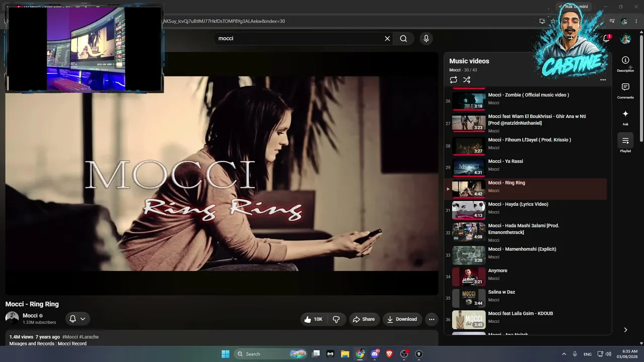
Task: Open OBS Studio from the taskbar
Action: (x=404, y=354)
